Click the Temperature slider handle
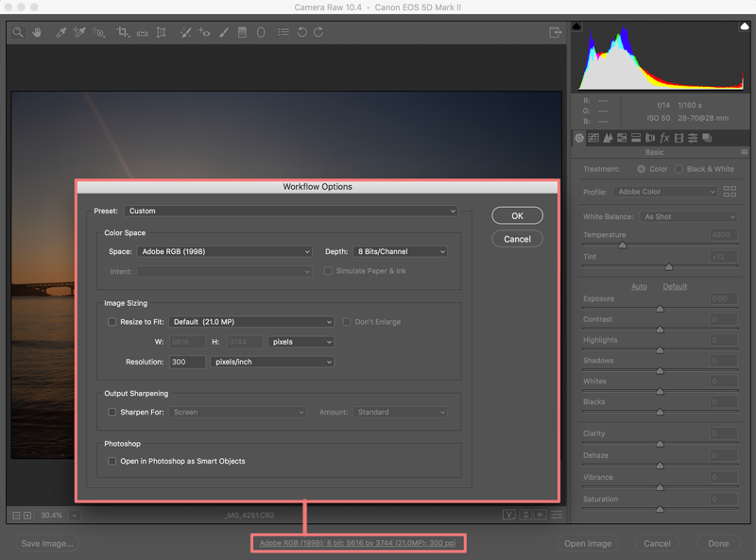 click(623, 246)
